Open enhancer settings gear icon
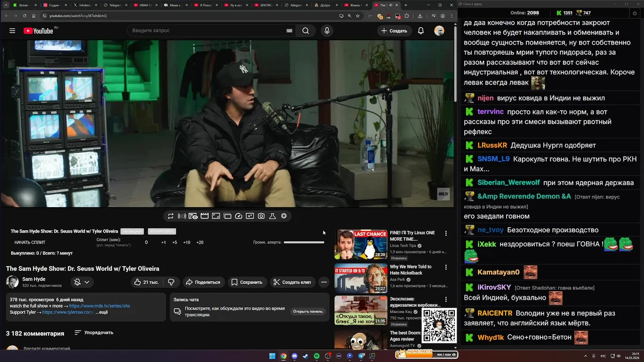644x362 pixels. [284, 216]
